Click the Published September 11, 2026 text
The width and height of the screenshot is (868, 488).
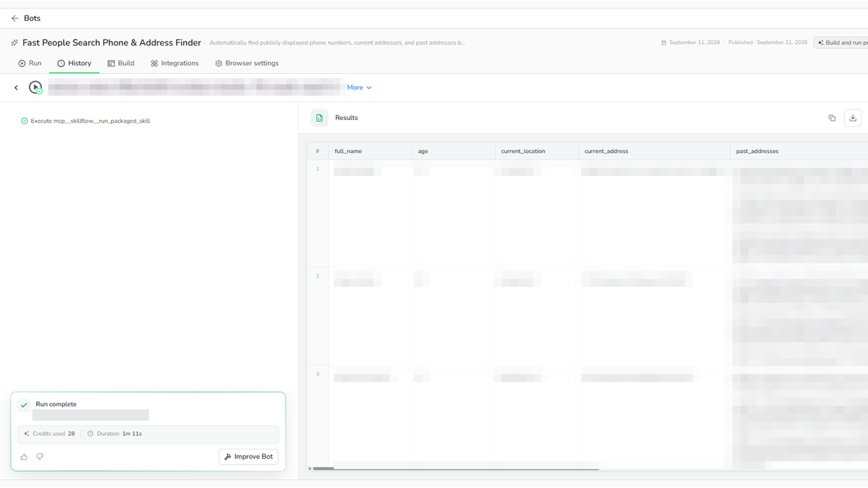pyautogui.click(x=768, y=42)
